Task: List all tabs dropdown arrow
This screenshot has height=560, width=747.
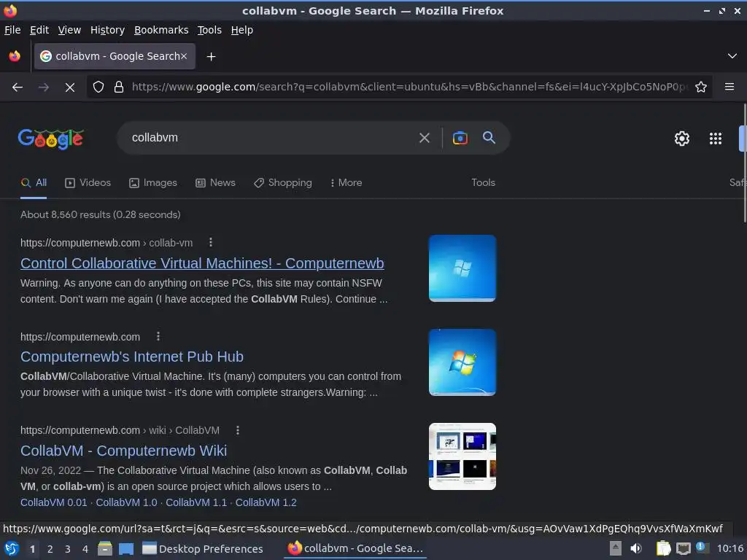Action: [732, 56]
